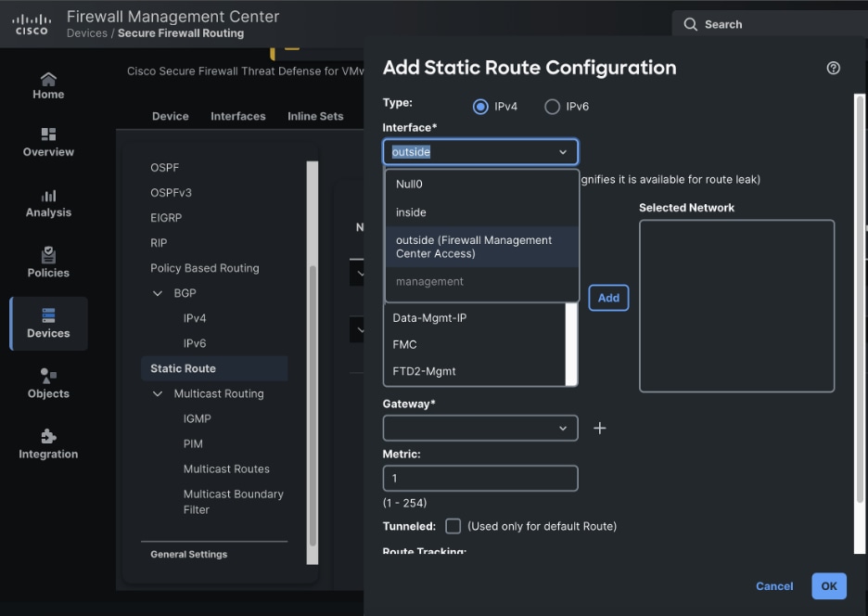This screenshot has width=868, height=616.
Task: Confirm with the OK button
Action: click(829, 586)
